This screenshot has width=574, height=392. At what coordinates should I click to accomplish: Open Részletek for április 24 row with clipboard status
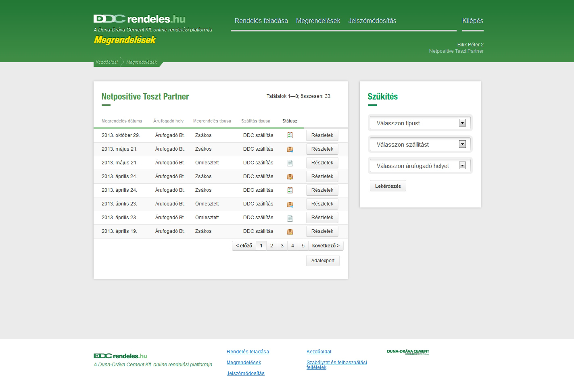tap(322, 190)
